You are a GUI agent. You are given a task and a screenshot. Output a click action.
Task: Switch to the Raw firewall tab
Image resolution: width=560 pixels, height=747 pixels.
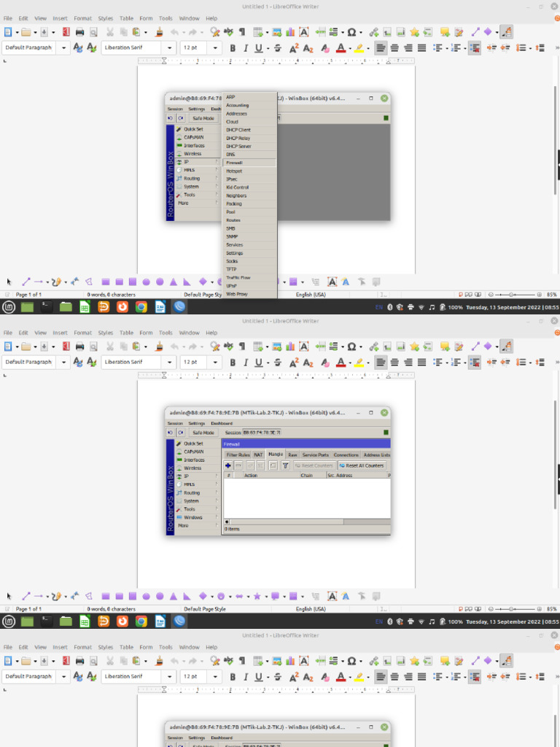pos(292,455)
